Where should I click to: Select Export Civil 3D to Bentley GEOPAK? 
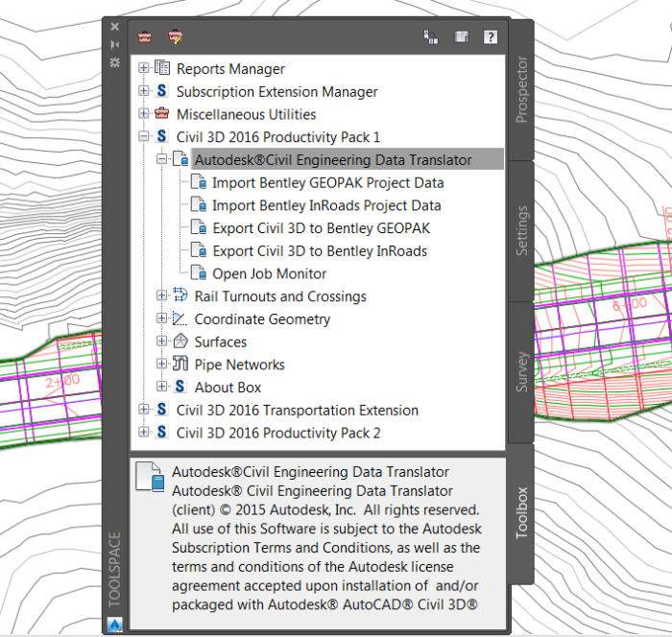coord(321,228)
